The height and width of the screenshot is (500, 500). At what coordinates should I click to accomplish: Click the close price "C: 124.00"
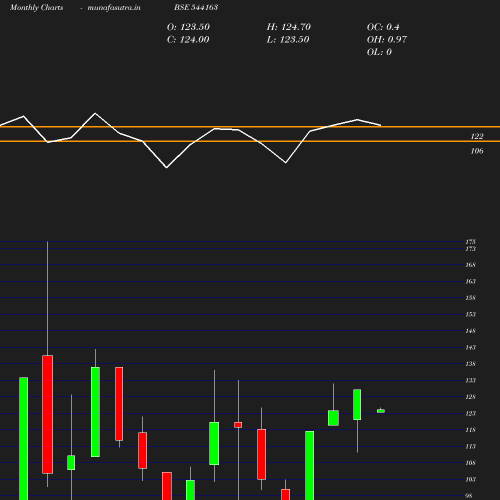(188, 40)
